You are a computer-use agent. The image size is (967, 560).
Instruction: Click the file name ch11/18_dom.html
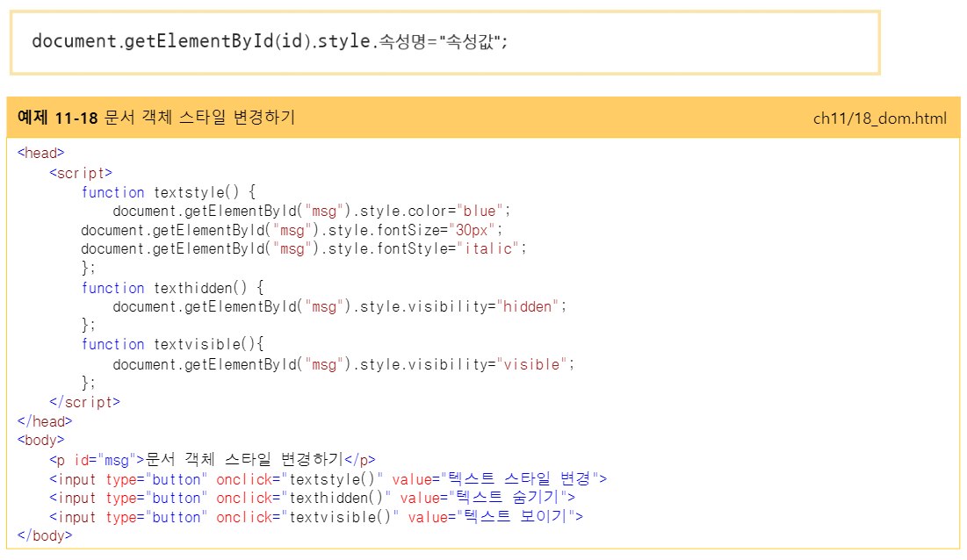[879, 118]
